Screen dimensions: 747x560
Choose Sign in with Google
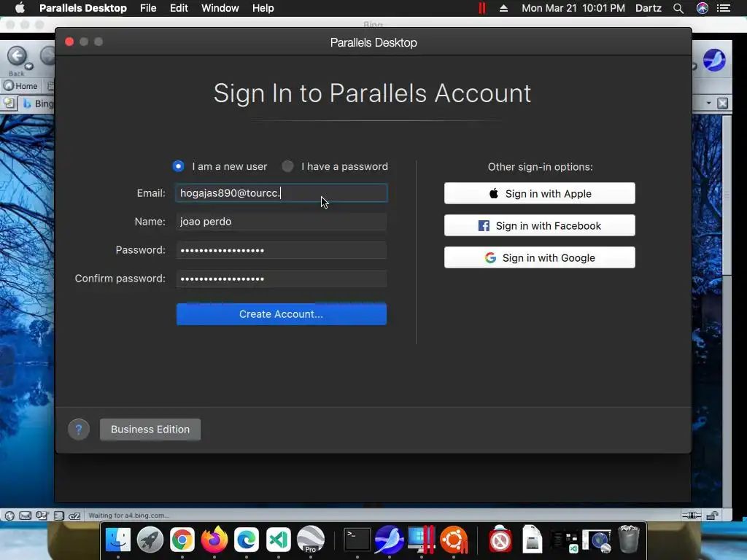pos(539,257)
